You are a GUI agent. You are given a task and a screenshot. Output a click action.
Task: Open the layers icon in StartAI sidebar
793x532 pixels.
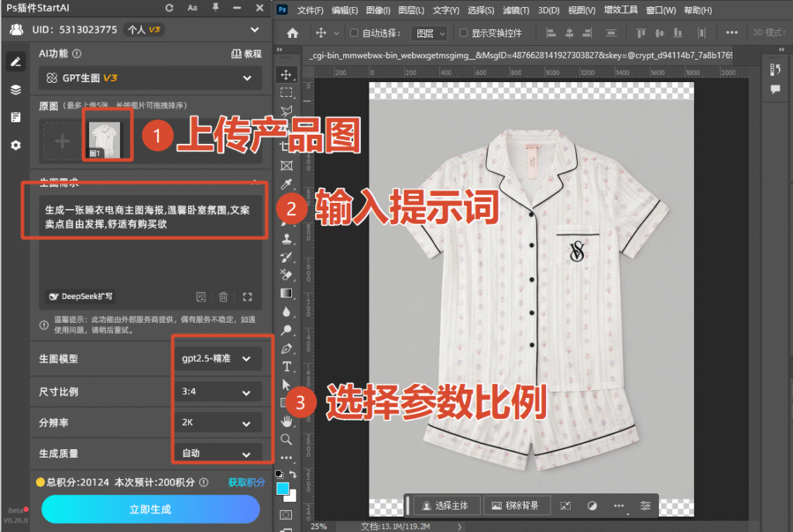pyautogui.click(x=15, y=90)
